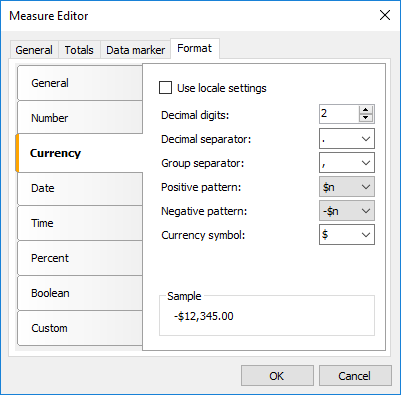This screenshot has height=395, width=401.
Task: Select the Number format category
Action: (x=80, y=118)
